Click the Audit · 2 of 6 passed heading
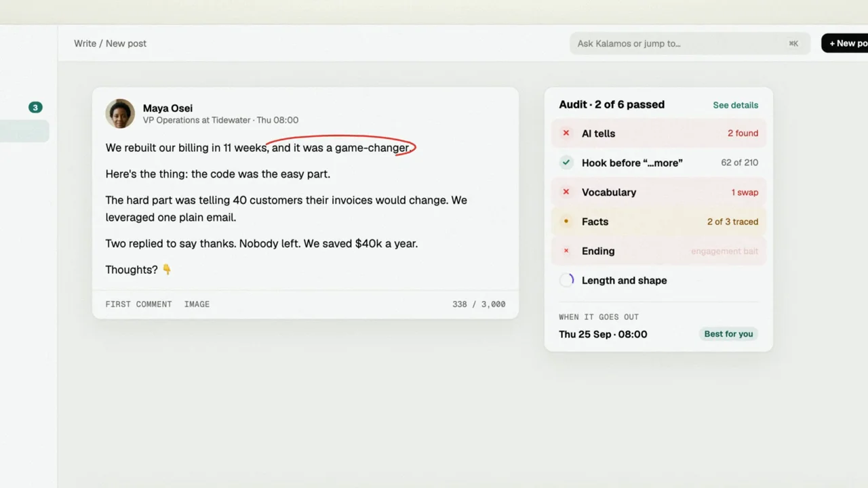Viewport: 868px width, 488px height. [612, 104]
